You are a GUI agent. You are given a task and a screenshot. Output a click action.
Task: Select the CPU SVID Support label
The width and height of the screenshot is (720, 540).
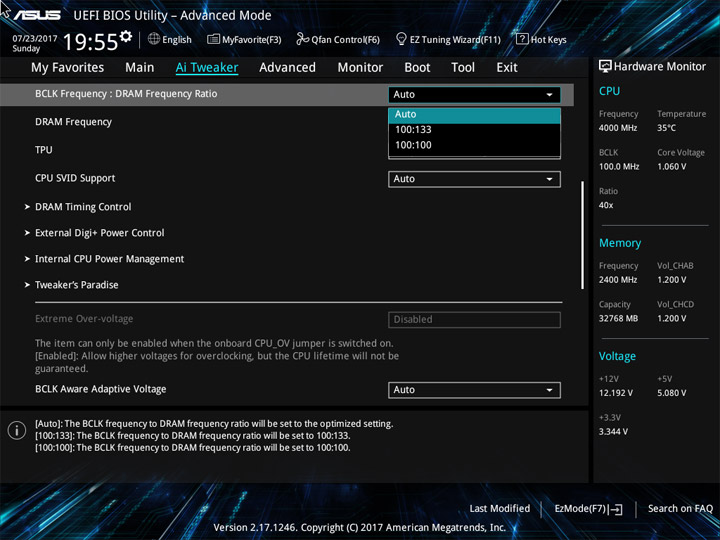pyautogui.click(x=75, y=178)
